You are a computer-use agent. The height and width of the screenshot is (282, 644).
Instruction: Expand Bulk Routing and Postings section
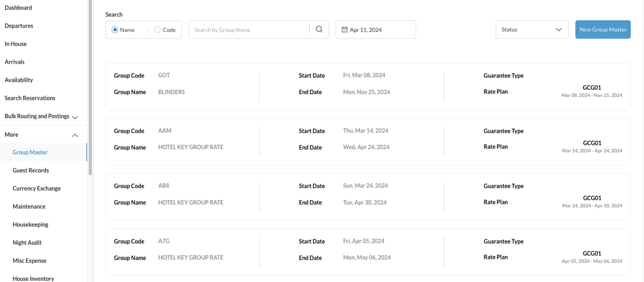(75, 117)
